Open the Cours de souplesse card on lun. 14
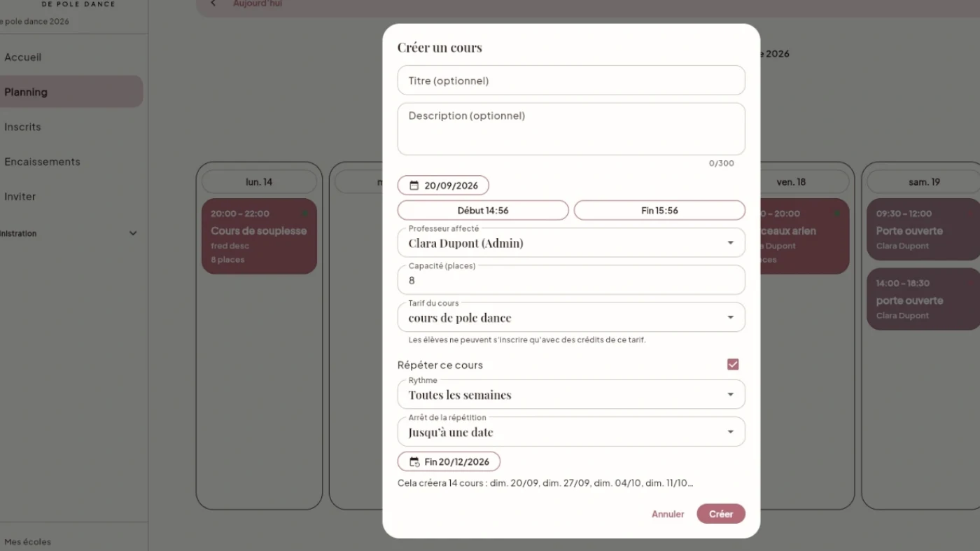 [x=259, y=236]
